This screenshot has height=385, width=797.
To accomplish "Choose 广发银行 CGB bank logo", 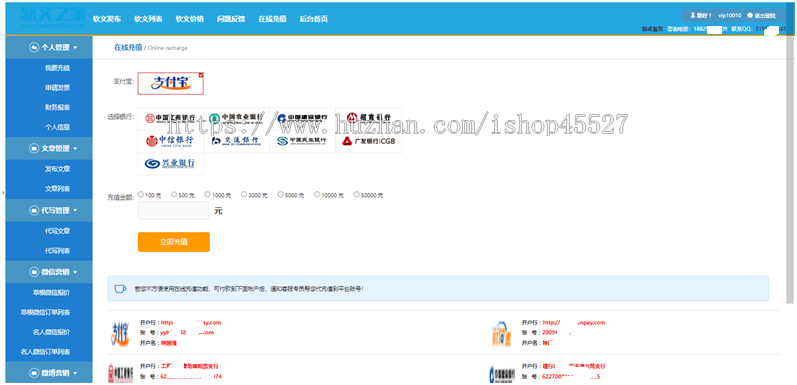I will pos(369,141).
